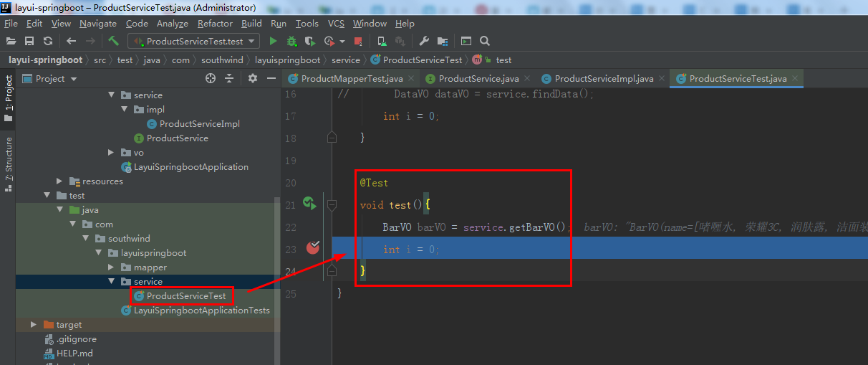Click the Update Running Application icon

tap(382, 41)
